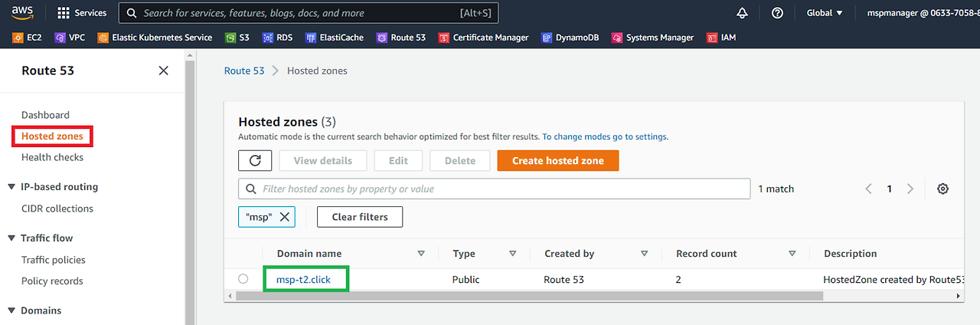Click the Clear filters button
This screenshot has width=980, height=325.
tap(360, 217)
